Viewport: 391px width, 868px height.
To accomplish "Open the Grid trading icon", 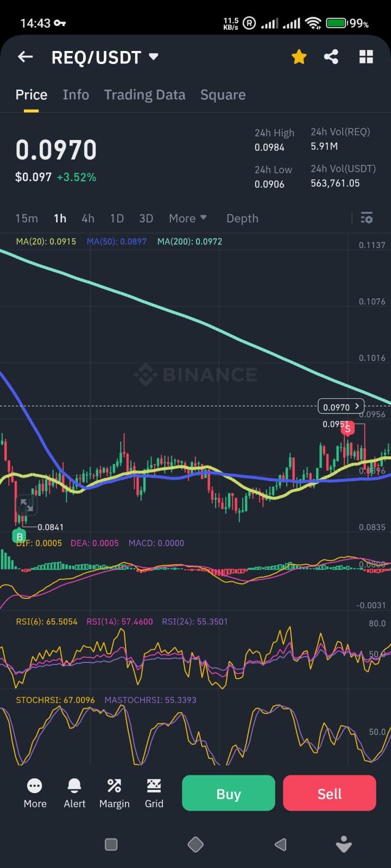I will click(154, 793).
